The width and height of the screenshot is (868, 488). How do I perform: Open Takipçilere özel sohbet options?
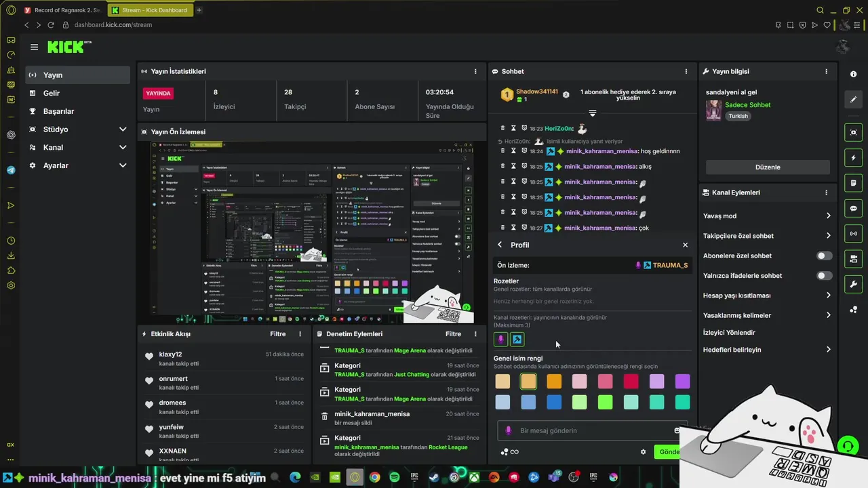[767, 236]
